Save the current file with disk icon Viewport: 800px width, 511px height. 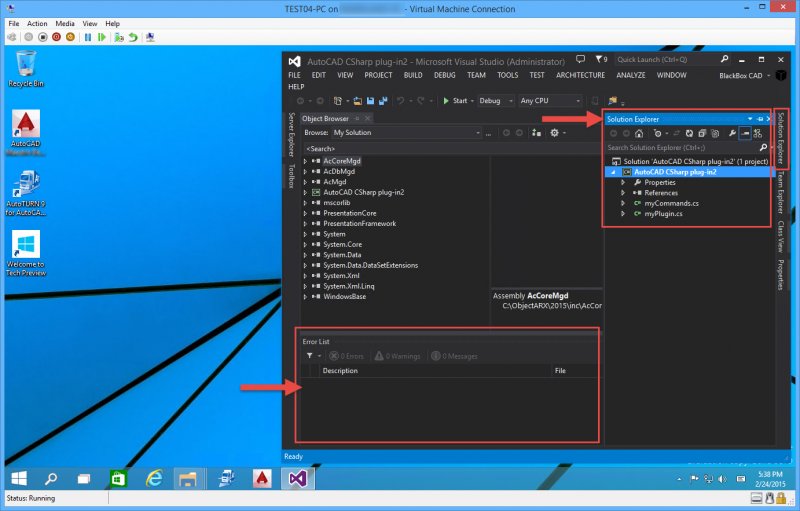(370, 101)
